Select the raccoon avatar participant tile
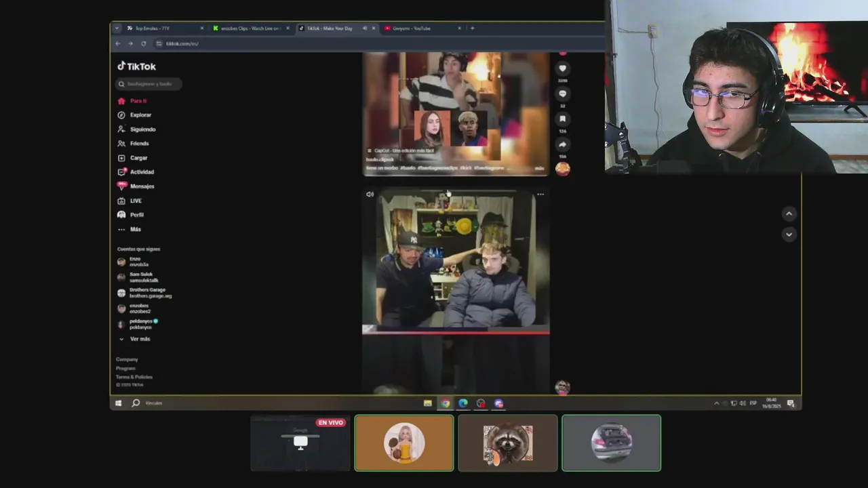Screen dimensions: 868x488 tap(508, 443)
